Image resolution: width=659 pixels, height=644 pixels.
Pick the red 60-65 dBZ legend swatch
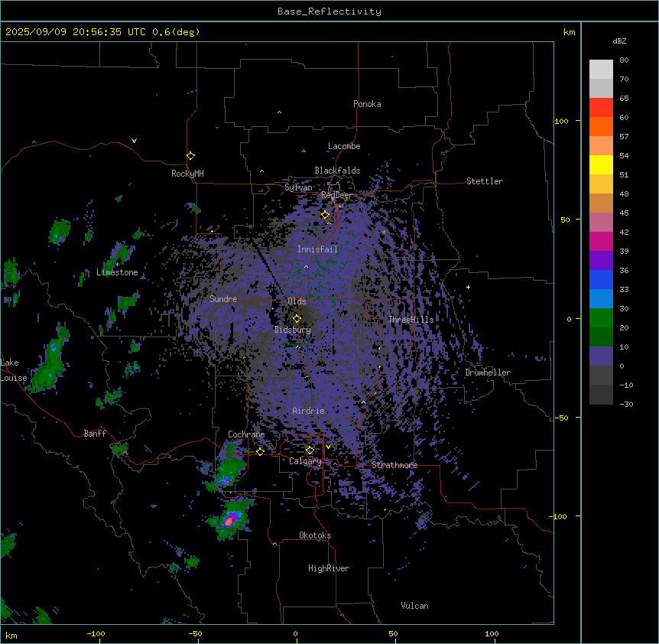point(601,108)
